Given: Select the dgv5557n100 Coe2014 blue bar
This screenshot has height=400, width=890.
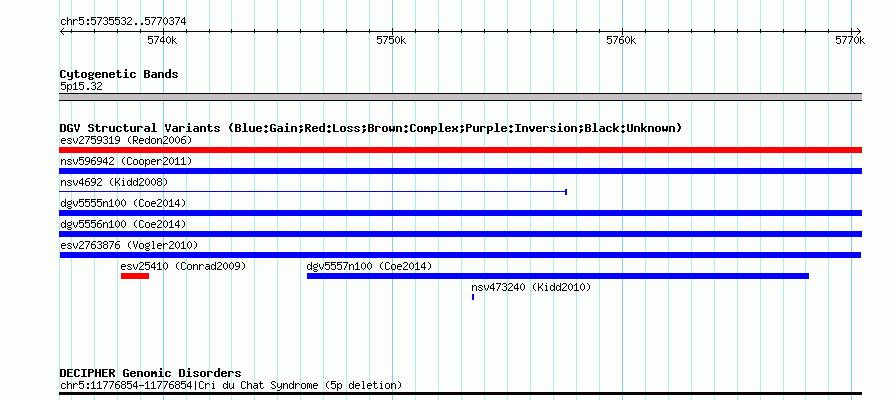Looking at the screenshot, I should click(558, 276).
